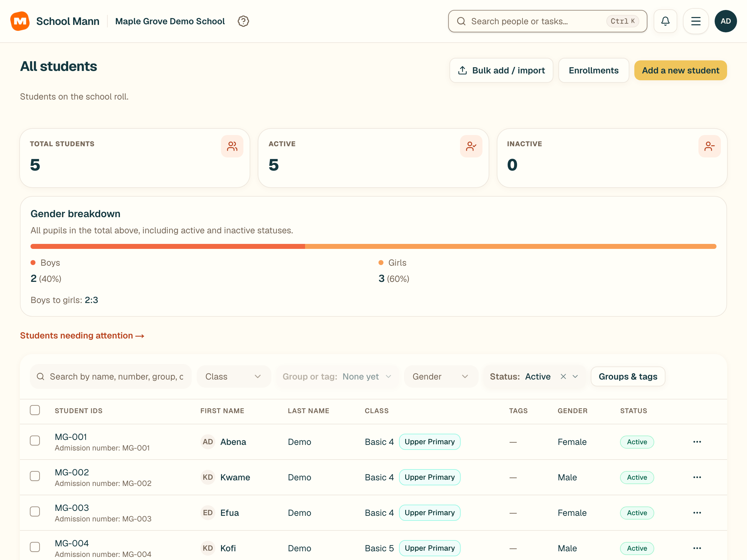Click the Total Students people icon
747x560 pixels.
[x=232, y=146]
